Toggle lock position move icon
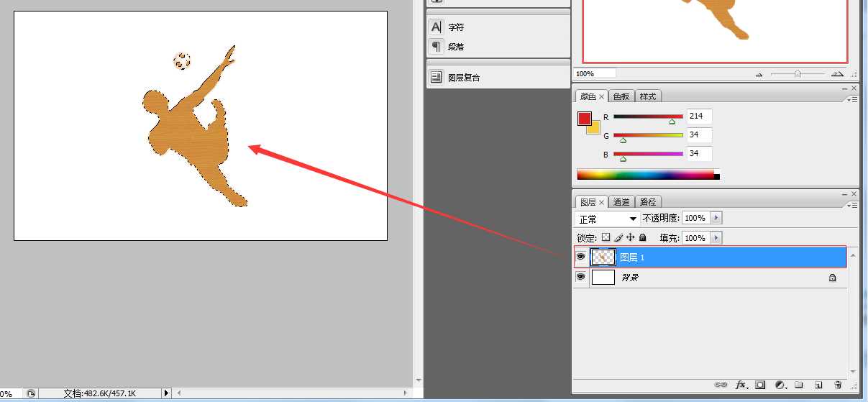 coord(630,237)
